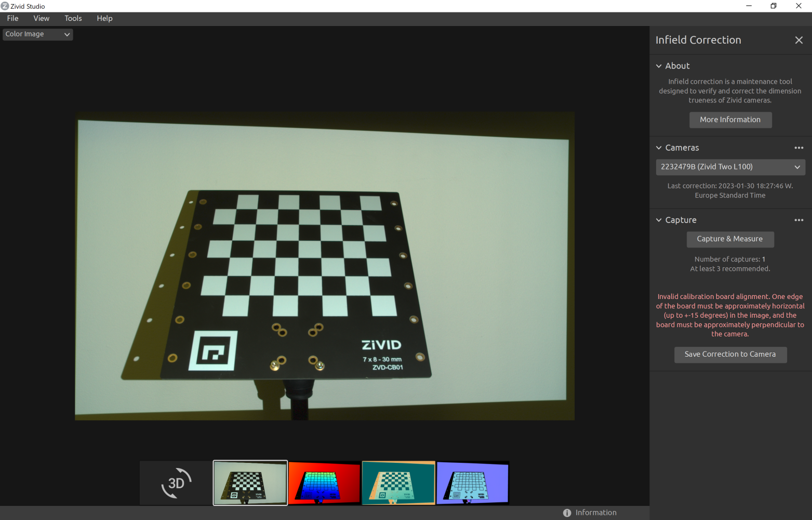Open the File menu

pos(13,18)
